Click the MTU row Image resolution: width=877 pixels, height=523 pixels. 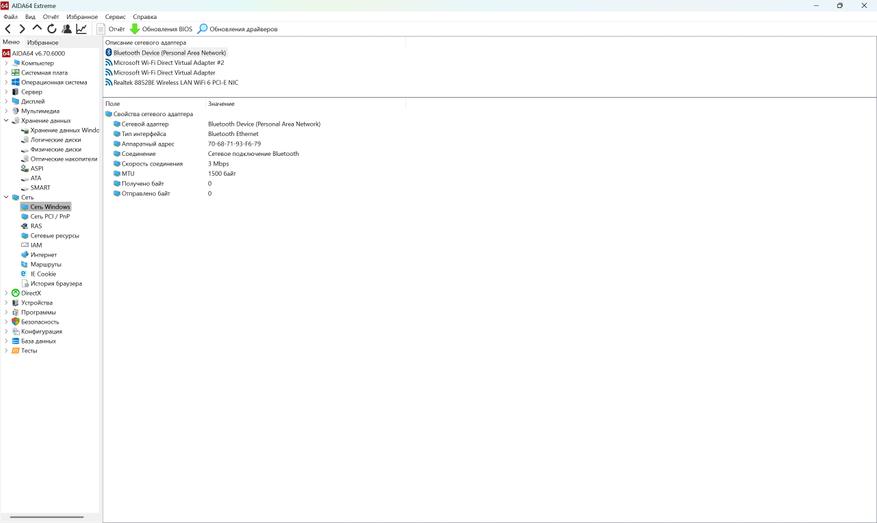pos(175,173)
